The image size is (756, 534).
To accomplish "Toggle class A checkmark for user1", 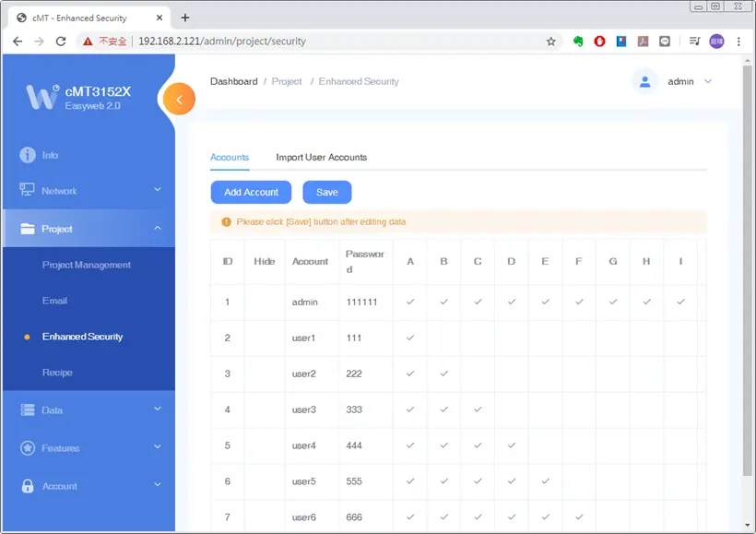I will pos(410,338).
